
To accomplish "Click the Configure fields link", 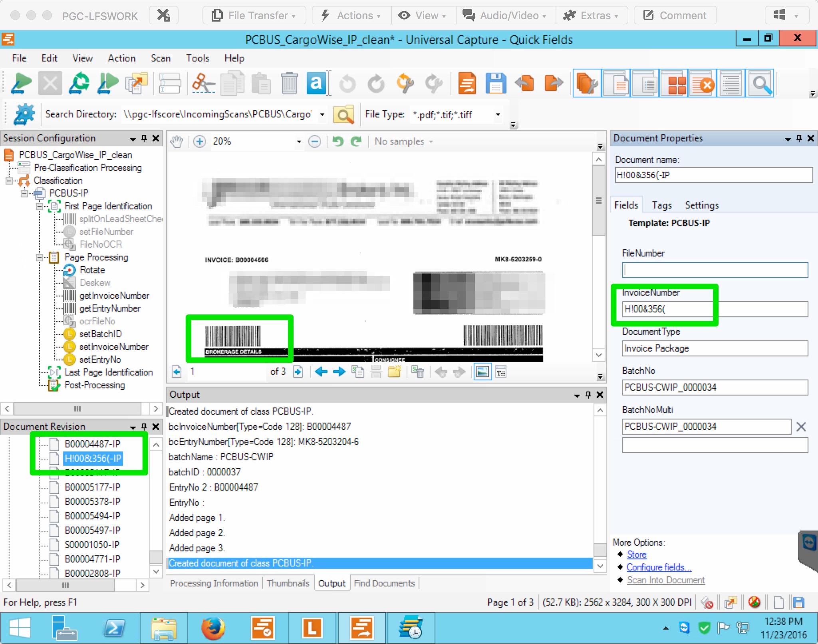I will click(x=659, y=567).
